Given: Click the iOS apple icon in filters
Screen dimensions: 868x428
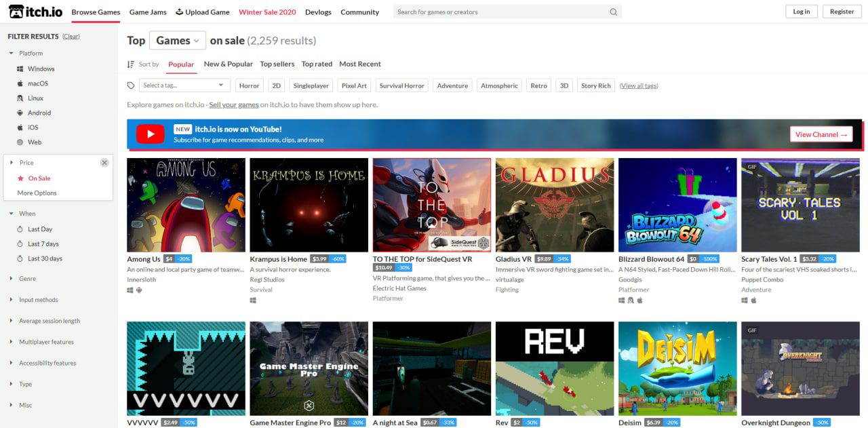Looking at the screenshot, I should (20, 128).
